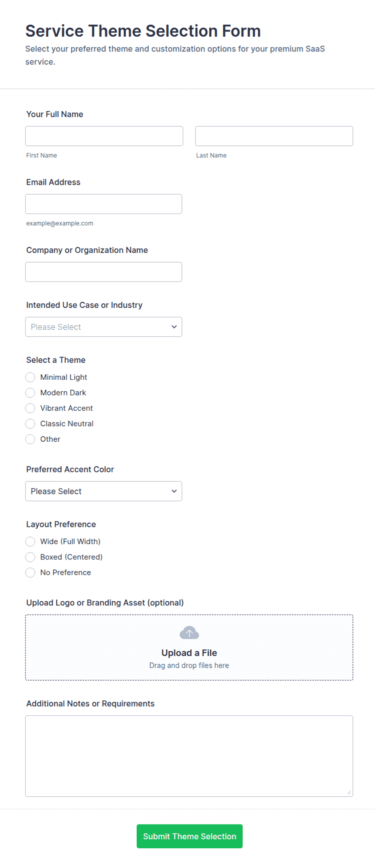Focus the Email Address input box
This screenshot has height=868, width=375.
point(104,204)
